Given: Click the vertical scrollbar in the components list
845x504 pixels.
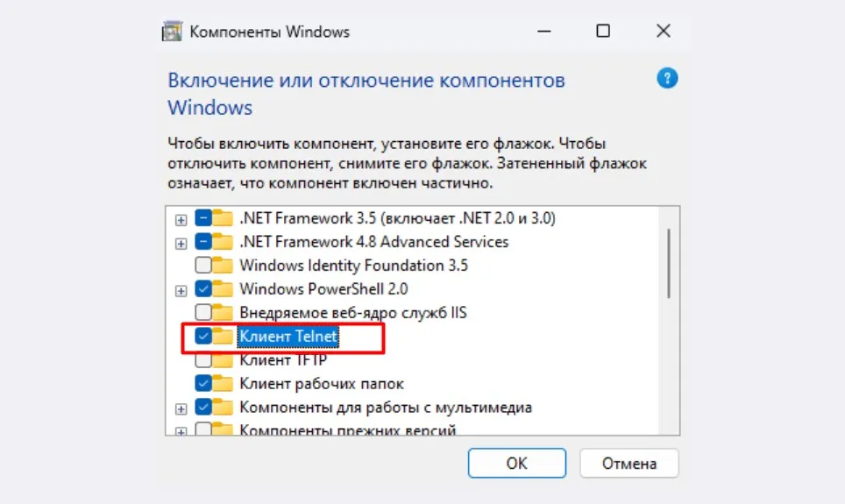Looking at the screenshot, I should 669,321.
